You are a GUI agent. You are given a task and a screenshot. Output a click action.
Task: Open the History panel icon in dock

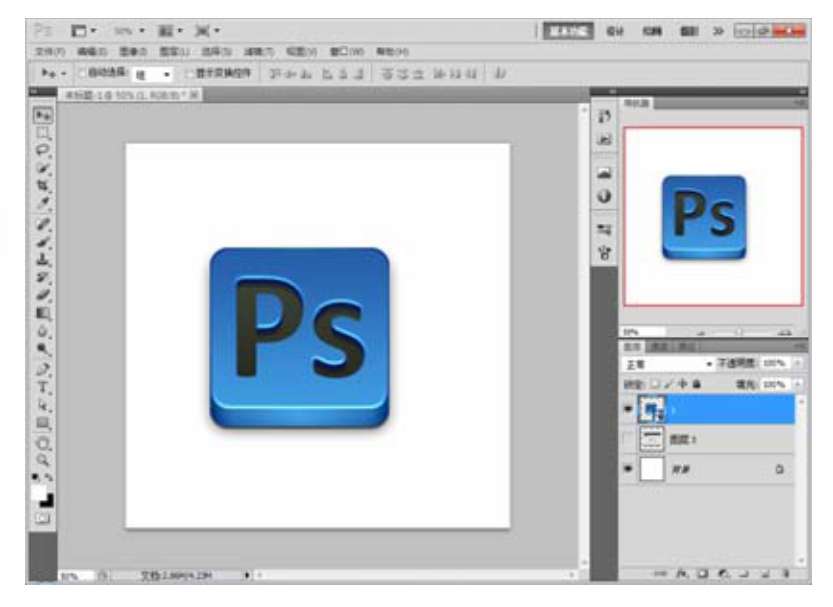pos(604,116)
